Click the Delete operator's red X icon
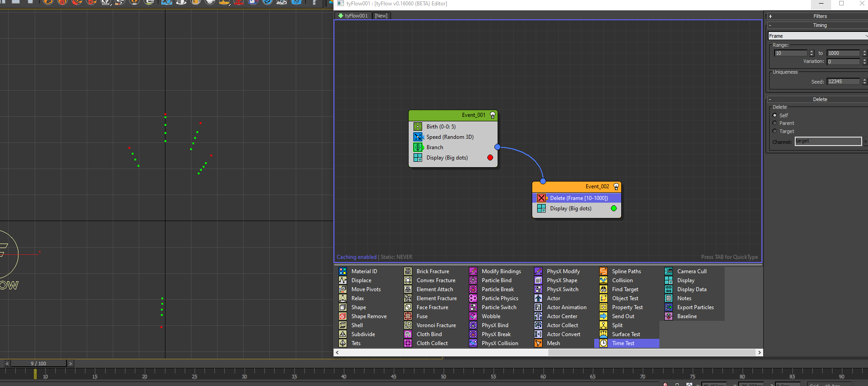Viewport: 868px width, 386px height. point(541,198)
